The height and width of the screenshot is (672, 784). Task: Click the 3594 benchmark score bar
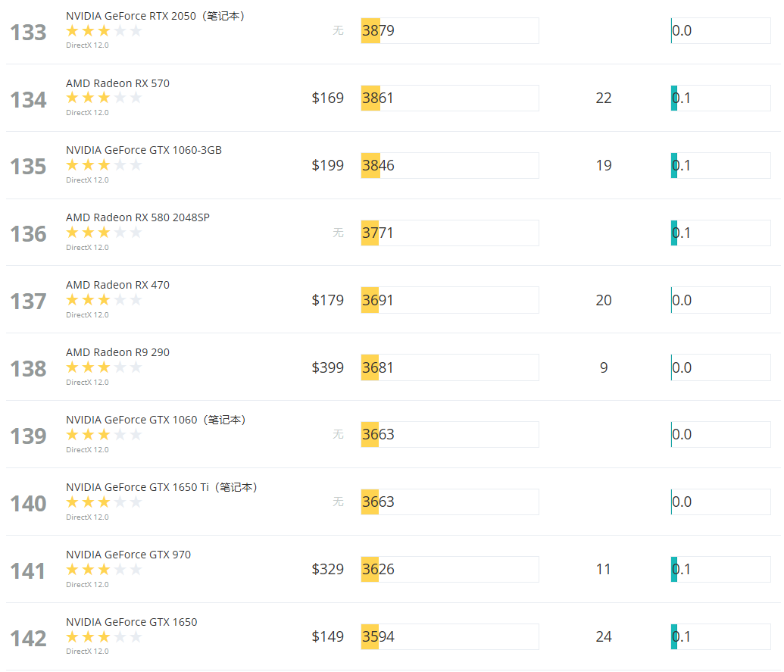click(449, 636)
